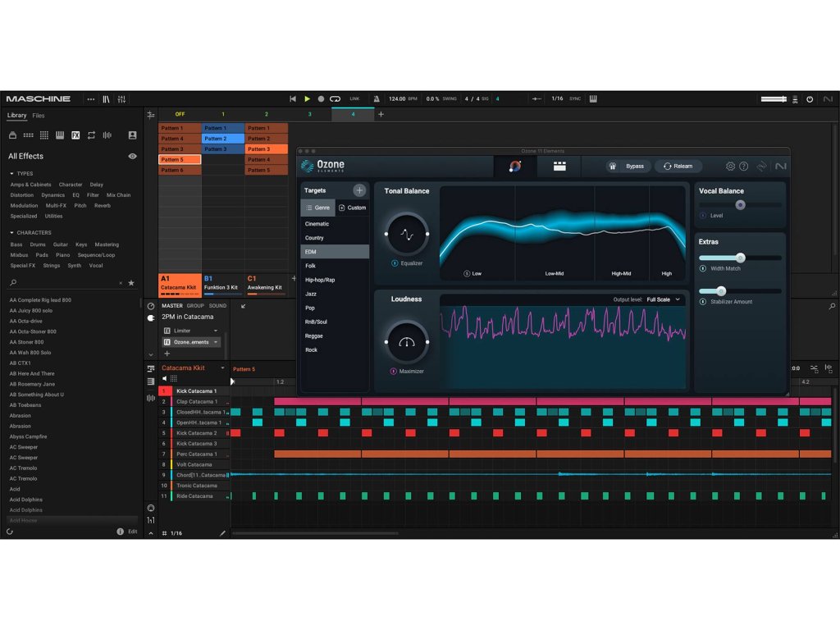This screenshot has width=840, height=630.
Task: Open the Maschine three-dots menu
Action: pyautogui.click(x=91, y=99)
